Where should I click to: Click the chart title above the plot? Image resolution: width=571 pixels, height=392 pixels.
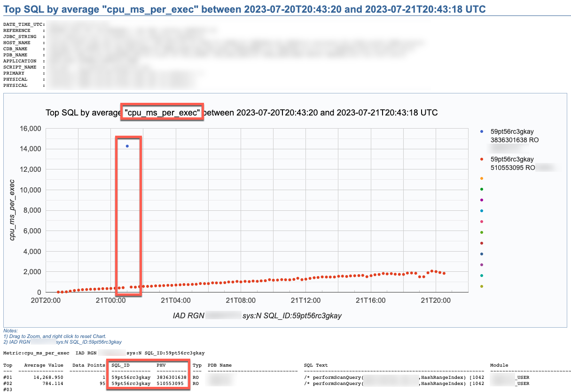pos(241,113)
